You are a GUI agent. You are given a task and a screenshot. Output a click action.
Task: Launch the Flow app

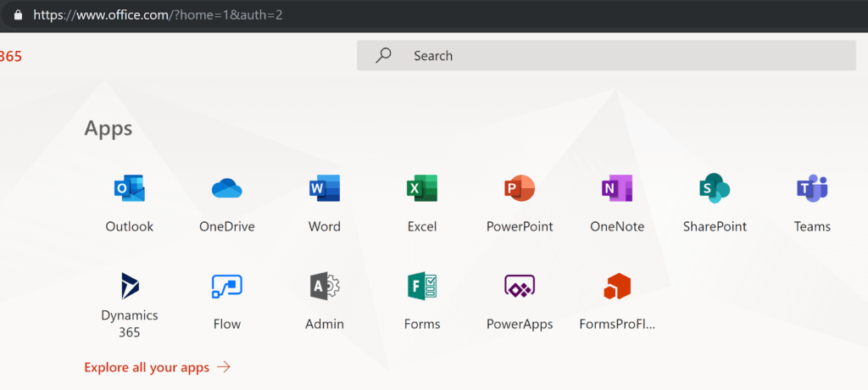[x=226, y=287]
